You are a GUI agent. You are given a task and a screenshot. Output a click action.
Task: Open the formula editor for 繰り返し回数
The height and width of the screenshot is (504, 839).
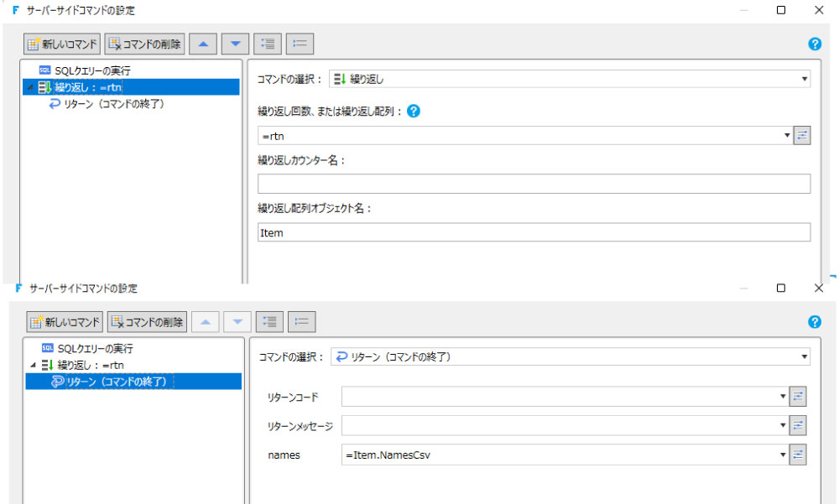802,135
